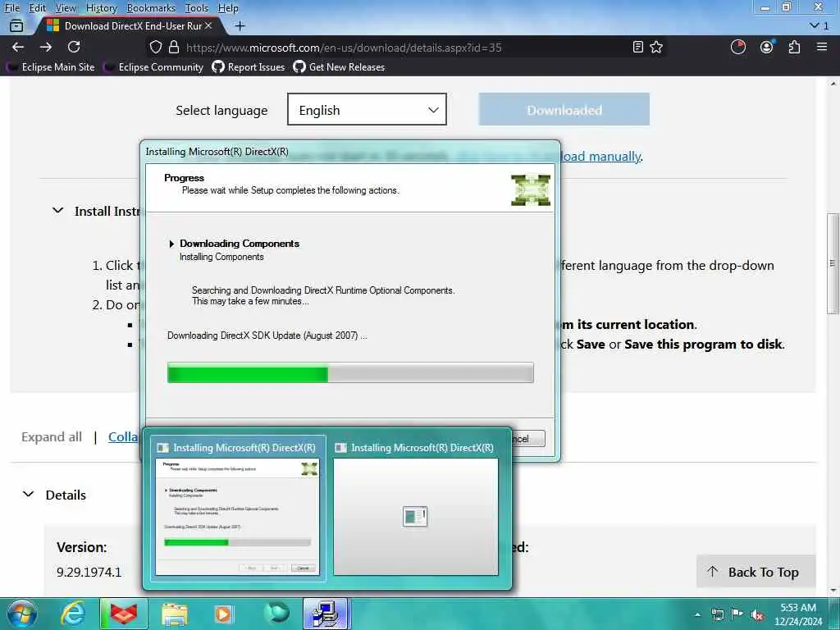Open the Help menu

click(228, 8)
